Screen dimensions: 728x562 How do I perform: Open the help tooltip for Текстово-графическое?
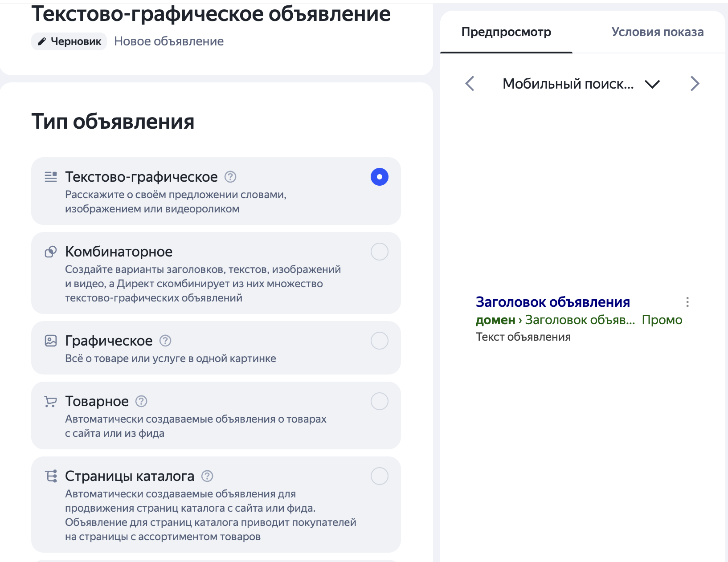point(230,177)
